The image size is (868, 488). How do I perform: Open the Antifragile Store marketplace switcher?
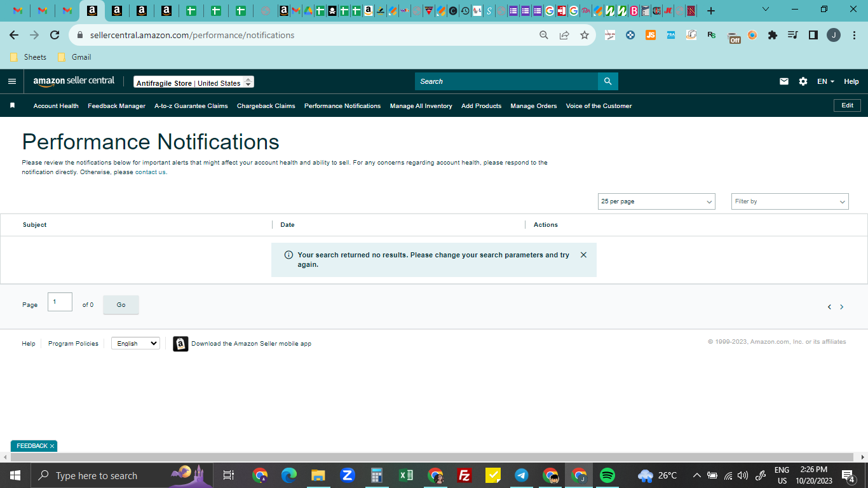(x=194, y=83)
